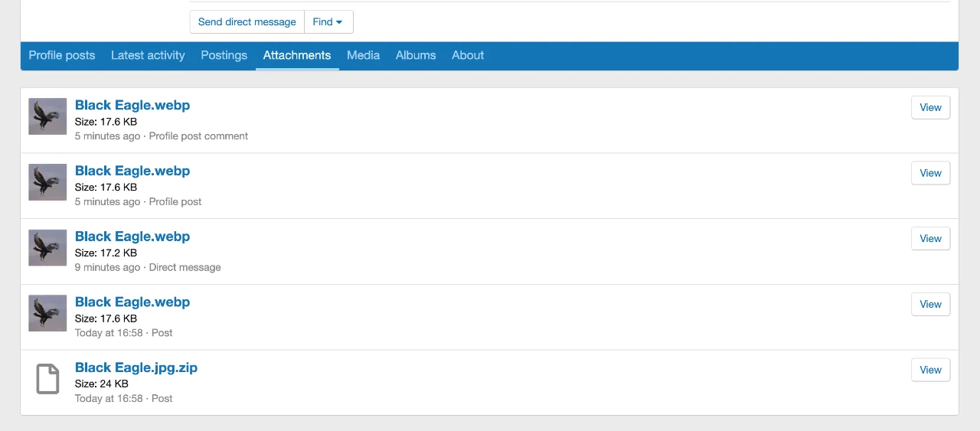Click View for the 17.6 KB Post attachment
This screenshot has width=980, height=431.
(930, 304)
